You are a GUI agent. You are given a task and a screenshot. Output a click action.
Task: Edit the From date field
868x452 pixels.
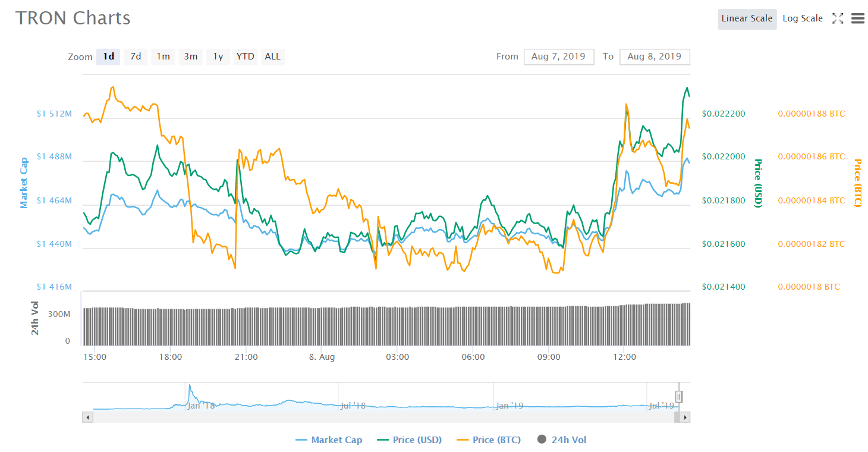tap(559, 56)
